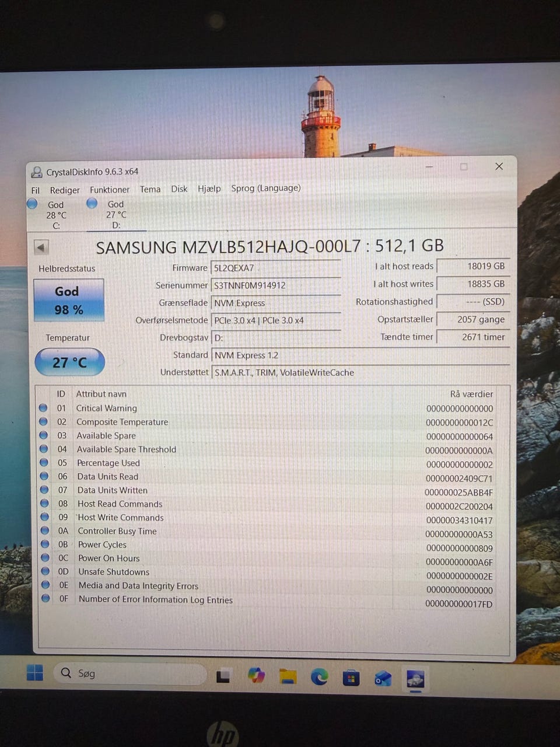This screenshot has height=747, width=560.
Task: Click the Rotationshastighed (SSD) value
Action: point(473,302)
